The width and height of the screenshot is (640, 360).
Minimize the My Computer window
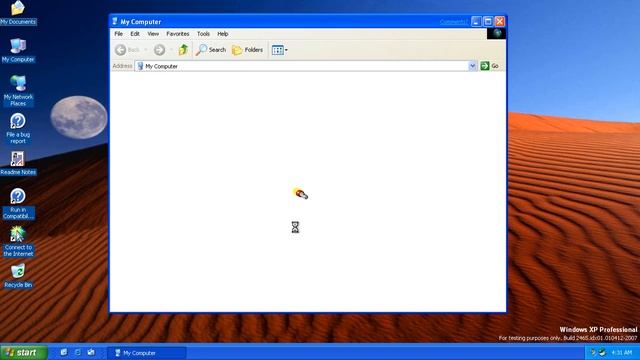(x=476, y=21)
